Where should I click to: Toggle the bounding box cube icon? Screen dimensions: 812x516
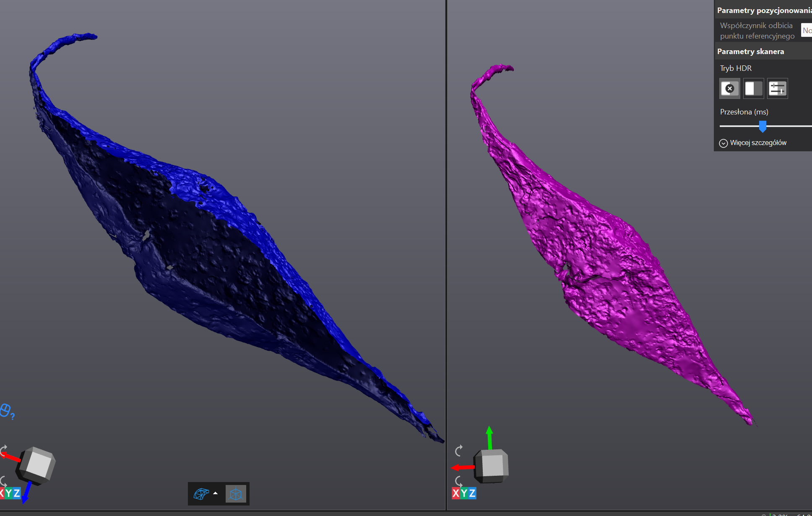[236, 494]
